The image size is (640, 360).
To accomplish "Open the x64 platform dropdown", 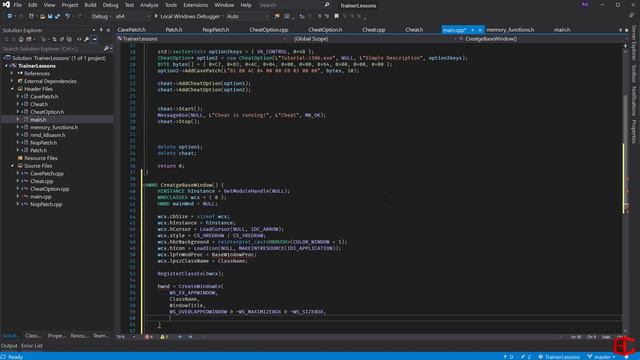I will click(x=133, y=16).
